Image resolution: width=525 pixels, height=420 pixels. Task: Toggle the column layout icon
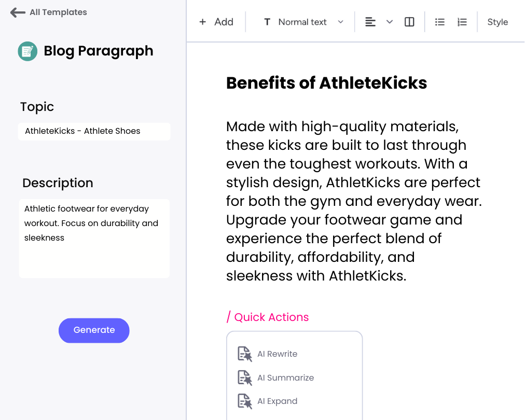409,22
